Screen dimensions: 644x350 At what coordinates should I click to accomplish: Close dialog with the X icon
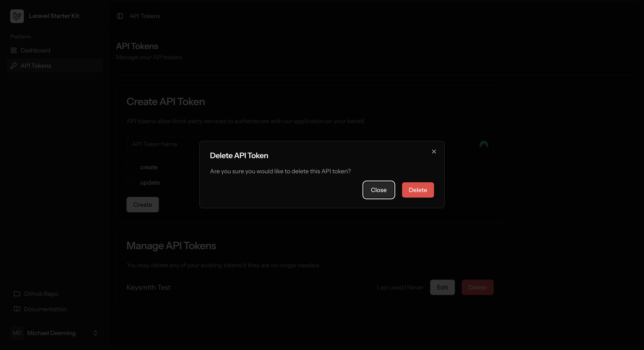(434, 152)
